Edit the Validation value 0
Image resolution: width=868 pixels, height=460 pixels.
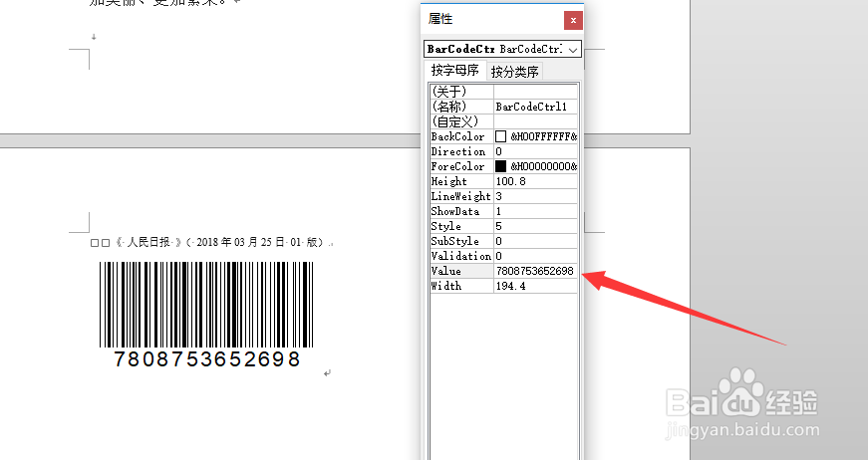[x=535, y=256]
